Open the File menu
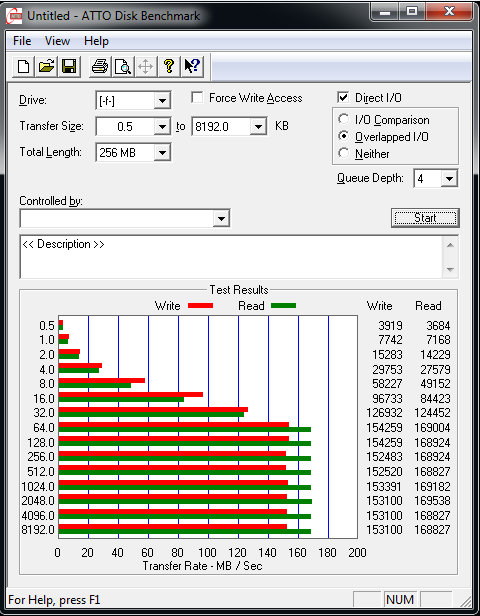The width and height of the screenshot is (480, 616). (x=22, y=41)
